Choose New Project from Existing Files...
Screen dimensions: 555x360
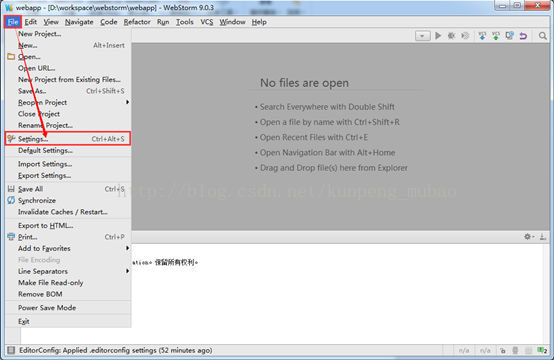pyautogui.click(x=68, y=80)
